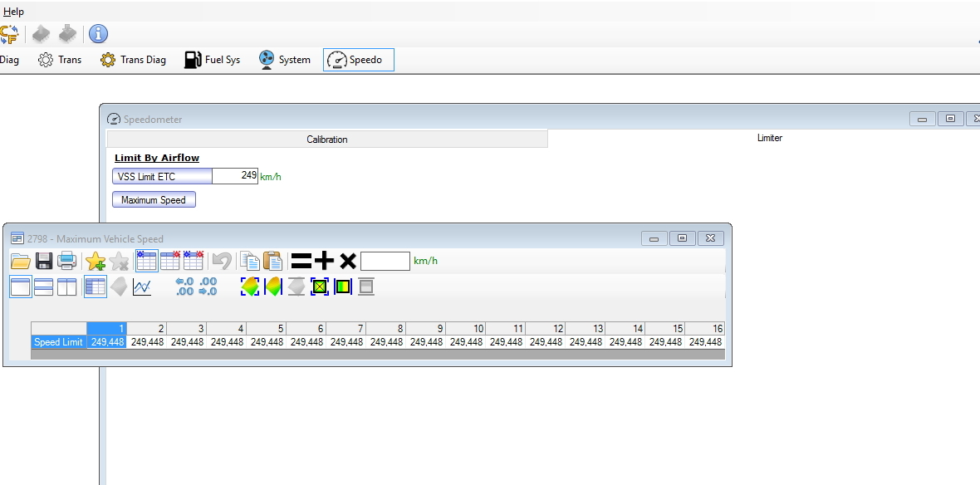This screenshot has width=980, height=485.
Task: Select the Speed Limit row header
Action: point(59,342)
